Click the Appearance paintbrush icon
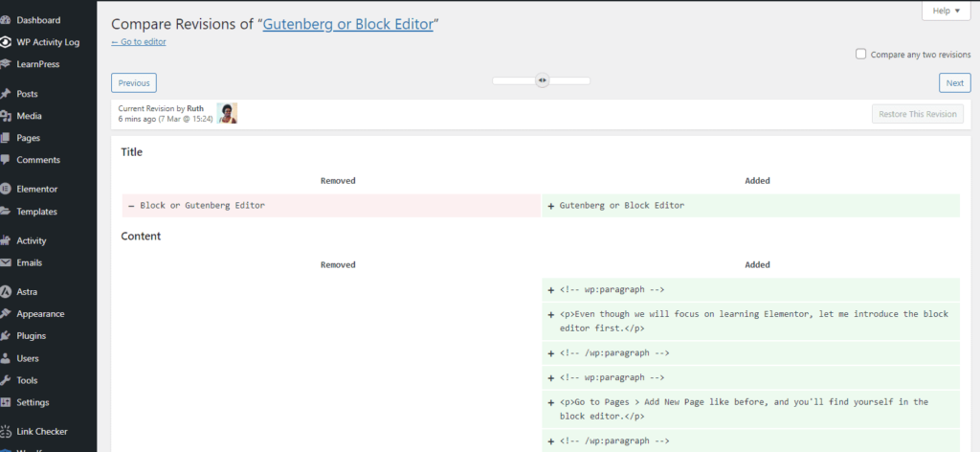This screenshot has width=980, height=452. (6, 314)
